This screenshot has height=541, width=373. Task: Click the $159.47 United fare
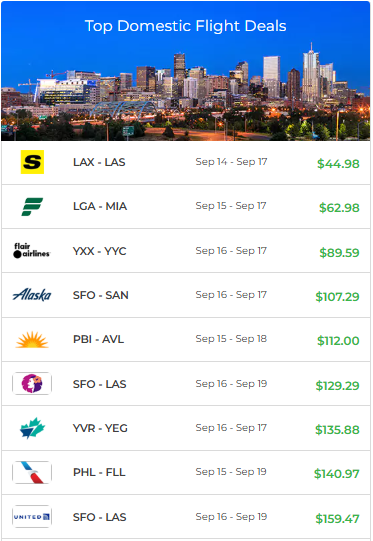click(x=337, y=519)
